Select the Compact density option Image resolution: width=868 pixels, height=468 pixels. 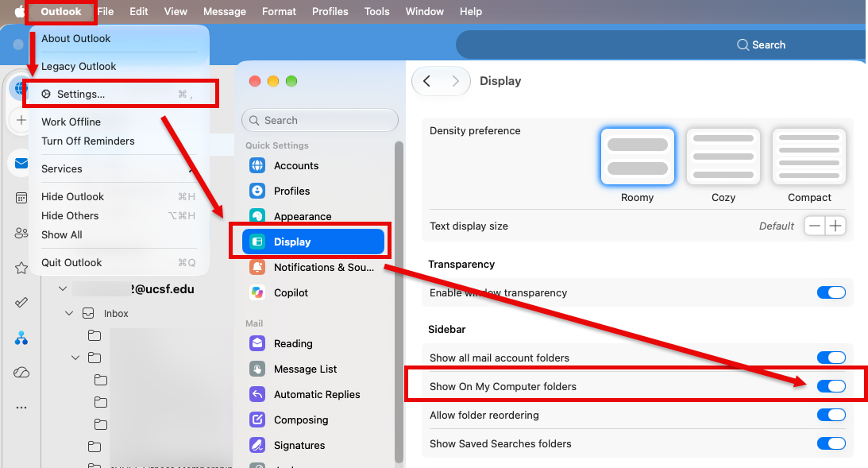tap(808, 165)
